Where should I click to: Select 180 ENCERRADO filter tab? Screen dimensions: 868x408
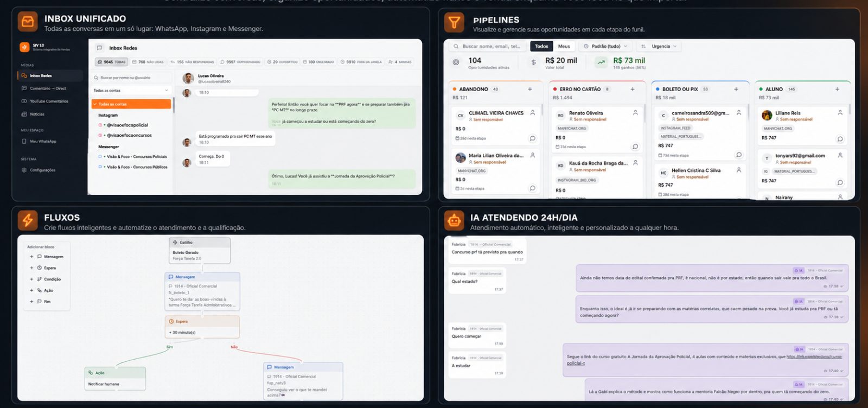pos(318,62)
